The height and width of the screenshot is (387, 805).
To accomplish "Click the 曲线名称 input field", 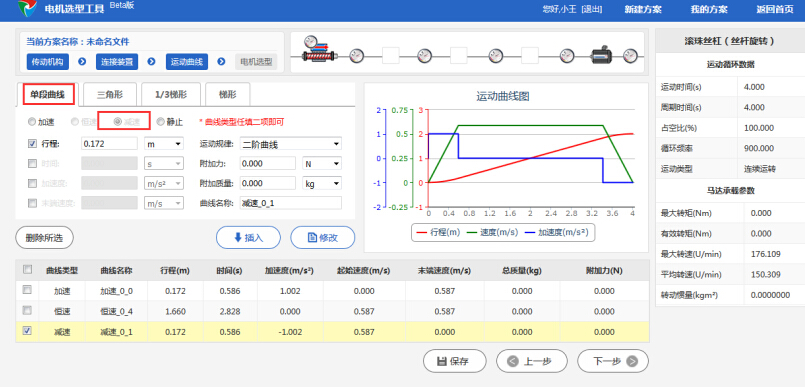I will point(291,203).
